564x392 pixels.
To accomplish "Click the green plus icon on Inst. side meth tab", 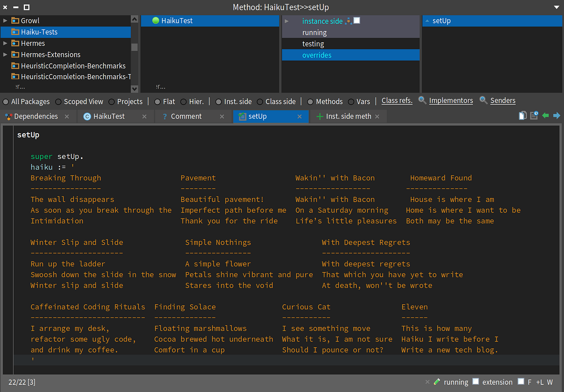I will point(320,117).
